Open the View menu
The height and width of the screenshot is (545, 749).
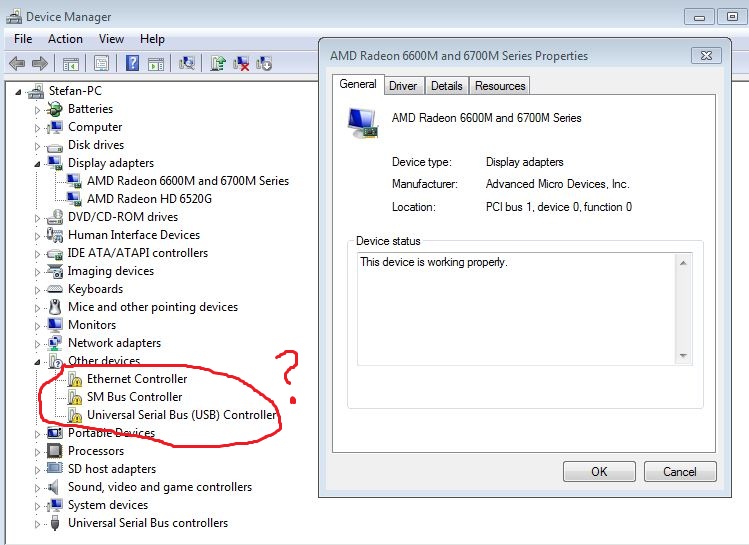[x=111, y=39]
